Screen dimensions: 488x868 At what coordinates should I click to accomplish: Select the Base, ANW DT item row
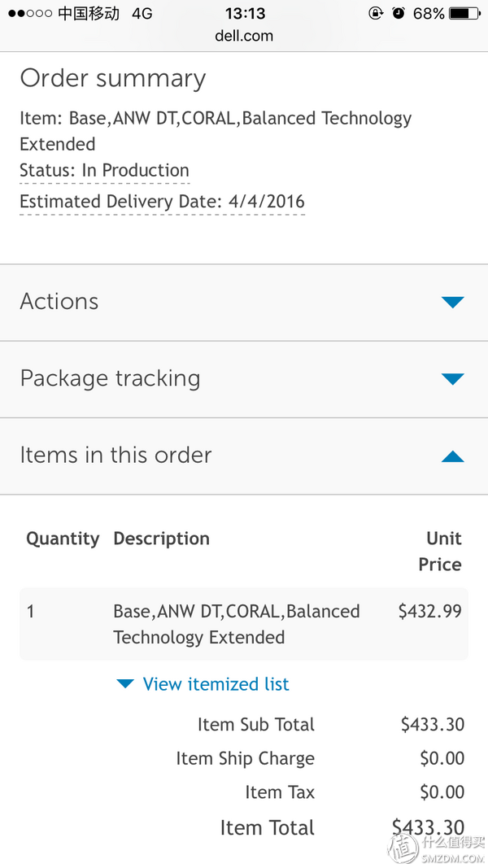(244, 624)
